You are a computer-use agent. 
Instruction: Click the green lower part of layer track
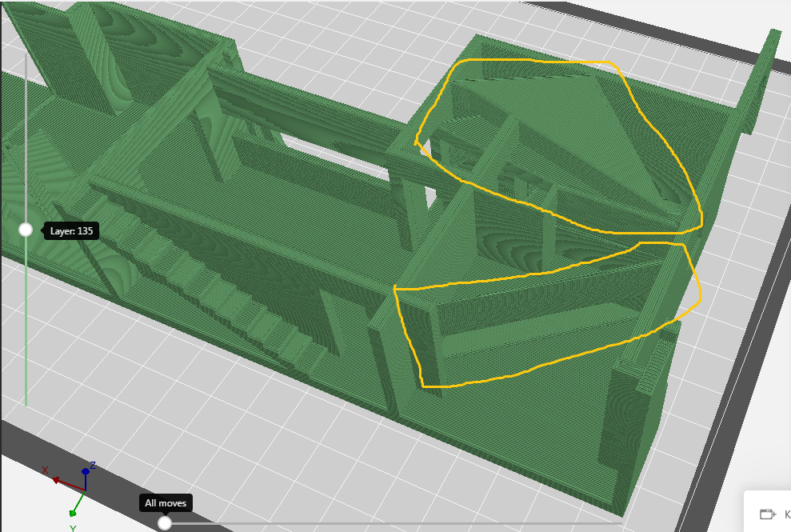[x=26, y=336]
